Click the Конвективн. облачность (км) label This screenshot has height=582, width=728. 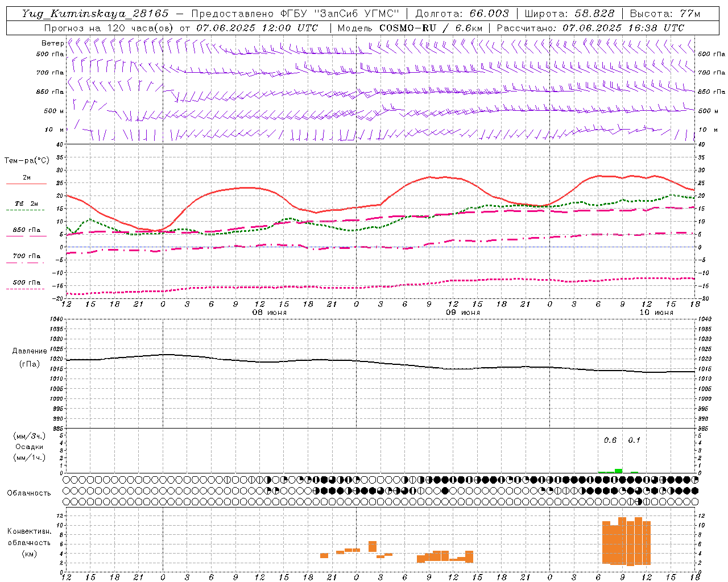point(29,542)
